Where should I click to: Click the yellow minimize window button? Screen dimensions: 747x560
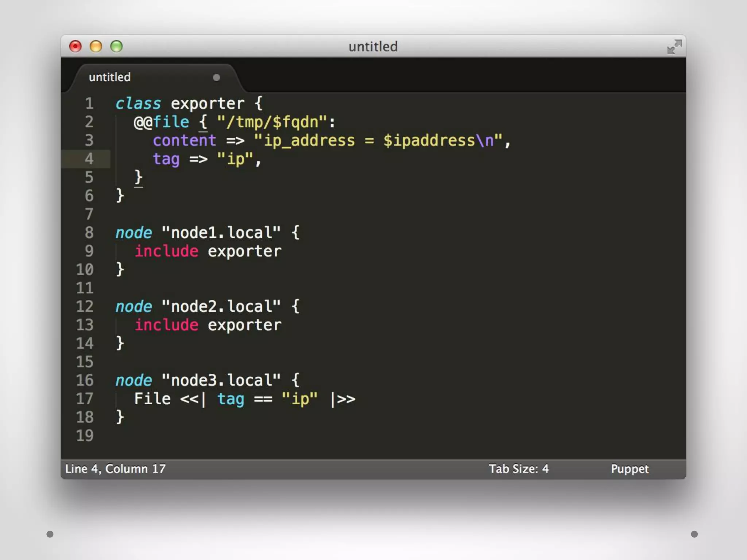tap(96, 46)
